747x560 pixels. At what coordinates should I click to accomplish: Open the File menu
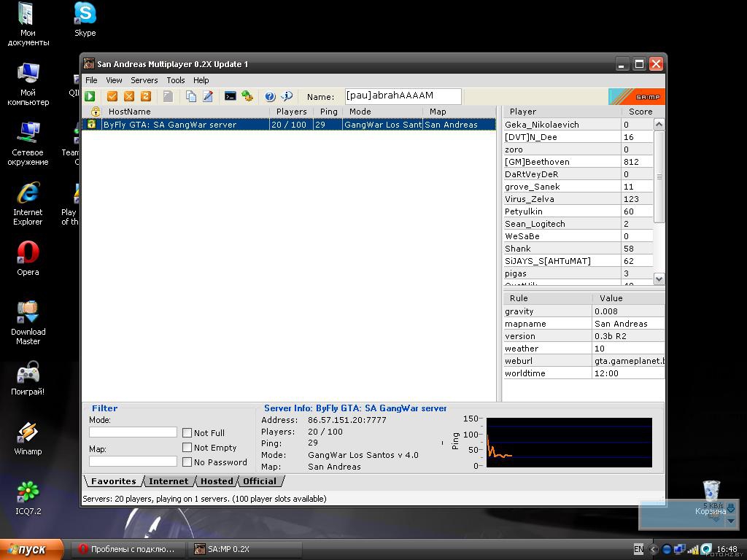(x=91, y=80)
